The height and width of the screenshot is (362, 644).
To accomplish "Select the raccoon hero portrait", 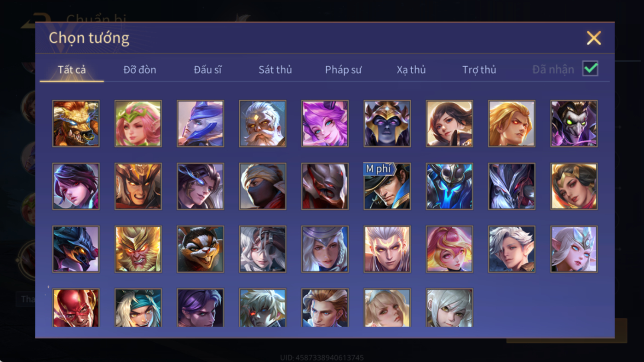I will (201, 249).
